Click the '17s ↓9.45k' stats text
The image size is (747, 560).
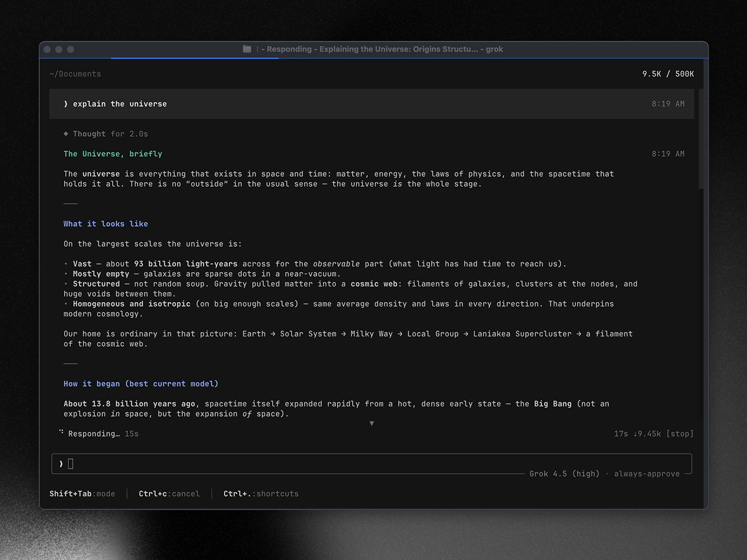pos(637,434)
